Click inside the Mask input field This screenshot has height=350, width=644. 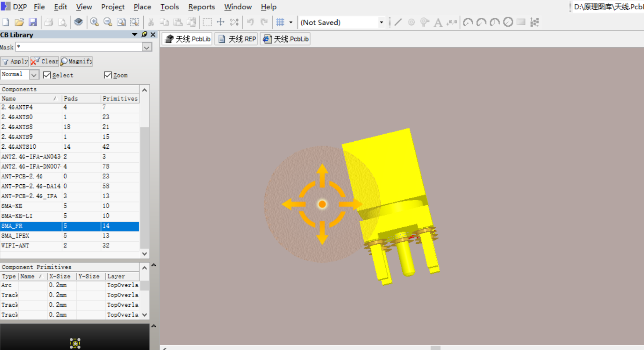coord(79,47)
